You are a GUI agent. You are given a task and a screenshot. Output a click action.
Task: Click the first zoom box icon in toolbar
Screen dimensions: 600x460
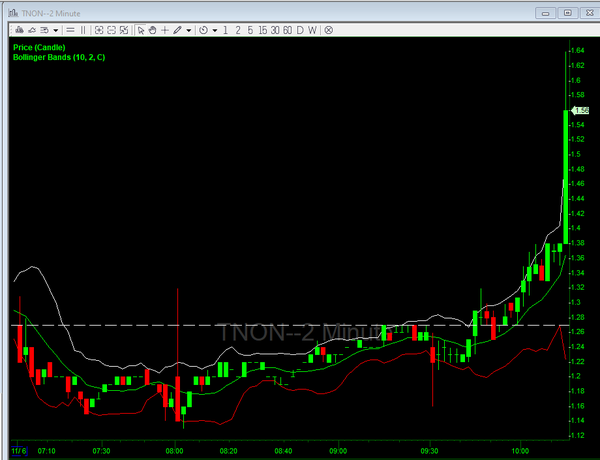click(x=98, y=30)
